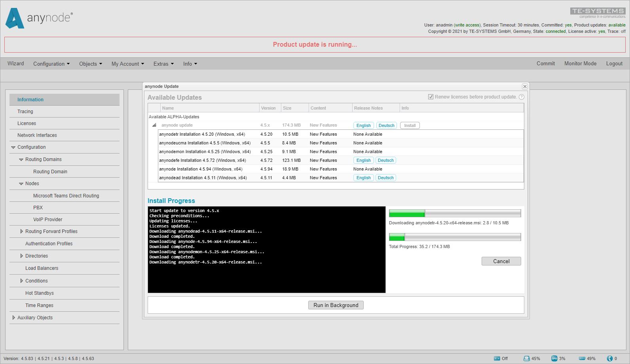Expand Auxiliary Objects tree node
This screenshot has height=364, width=630.
14,318
